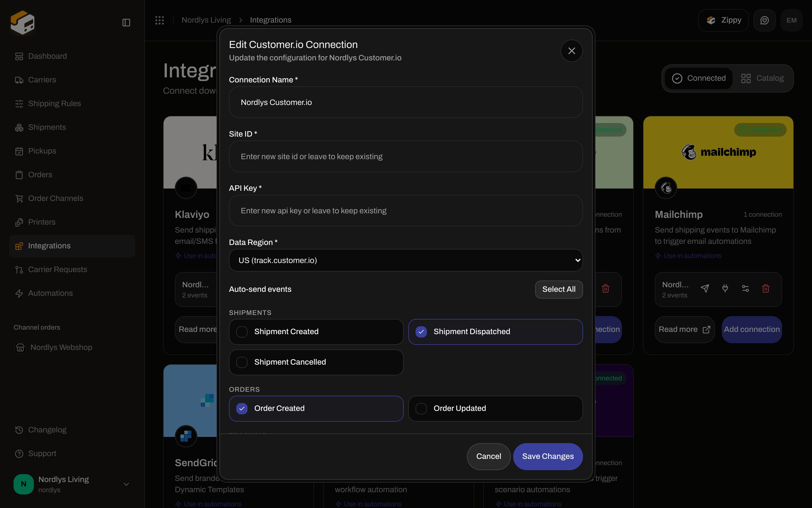Enable Order Updated event checkbox
The width and height of the screenshot is (812, 508).
pyautogui.click(x=421, y=409)
